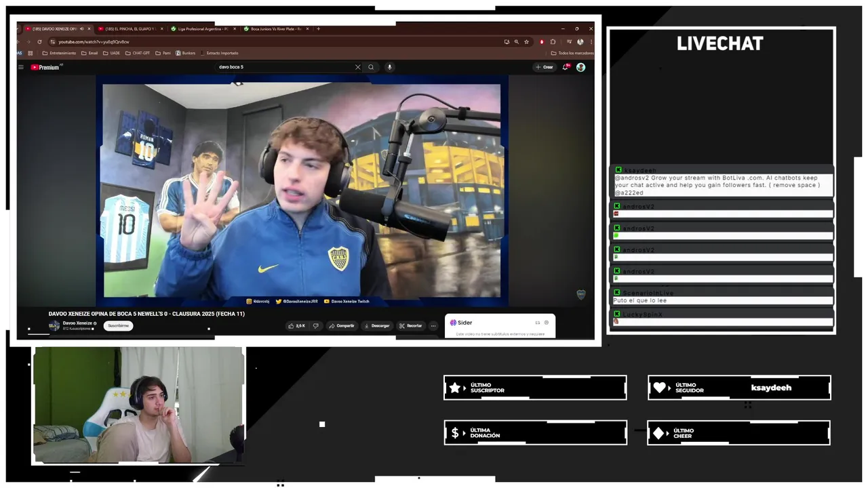This screenshot has width=868, height=488.
Task: Start voice search with microphone icon
Action: [389, 67]
